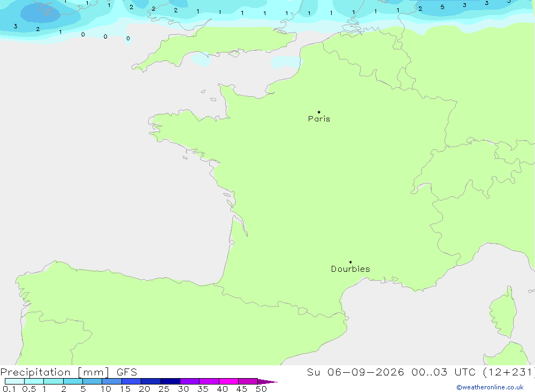Viewport: 535px width, 392px height.
Task: Click the forecast date Su 06-09-2026 text
Action: [355, 372]
